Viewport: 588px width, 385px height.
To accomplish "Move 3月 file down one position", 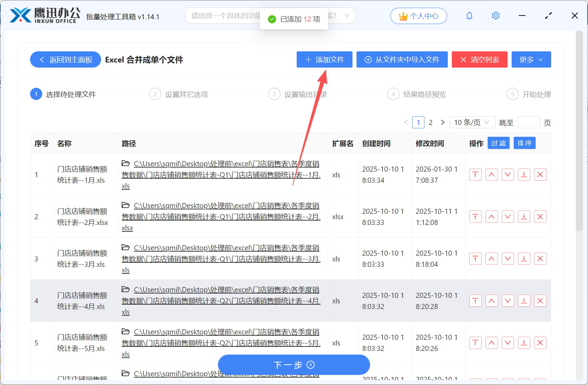I will [508, 259].
